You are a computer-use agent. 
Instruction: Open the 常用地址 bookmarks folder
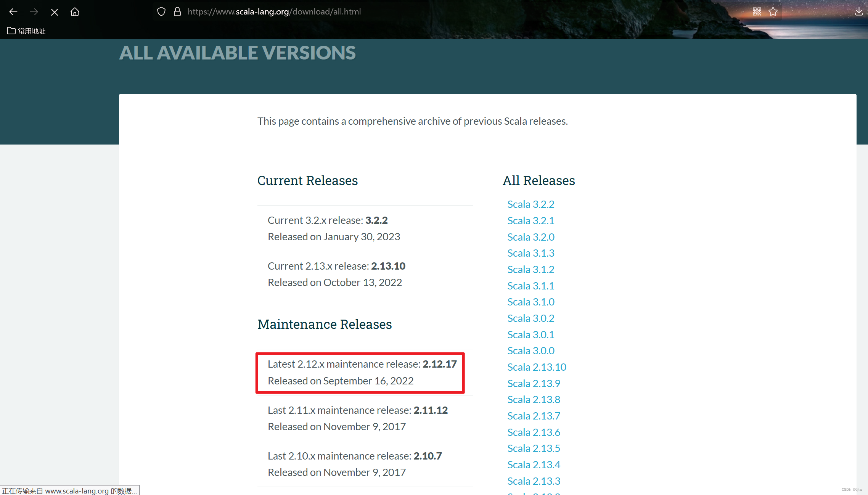pyautogui.click(x=26, y=31)
